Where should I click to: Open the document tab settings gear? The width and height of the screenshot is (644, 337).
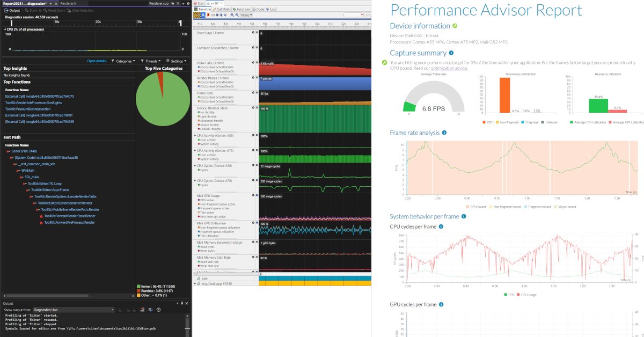coord(188,3)
